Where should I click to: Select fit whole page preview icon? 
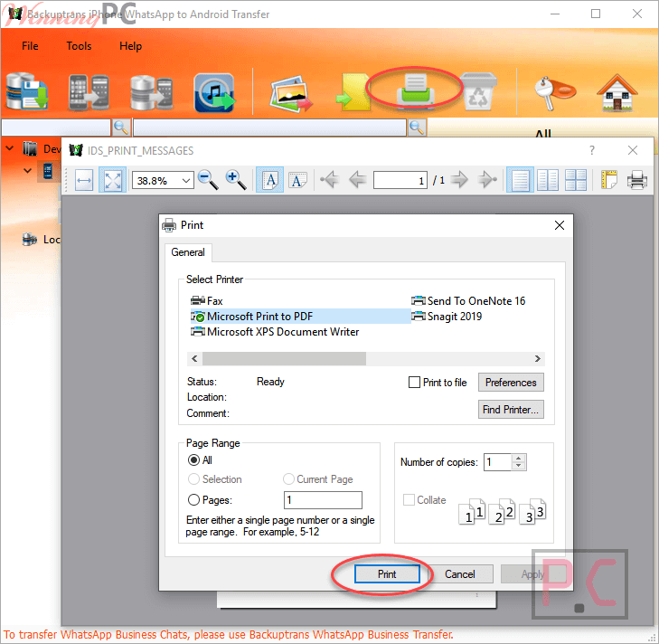click(113, 181)
